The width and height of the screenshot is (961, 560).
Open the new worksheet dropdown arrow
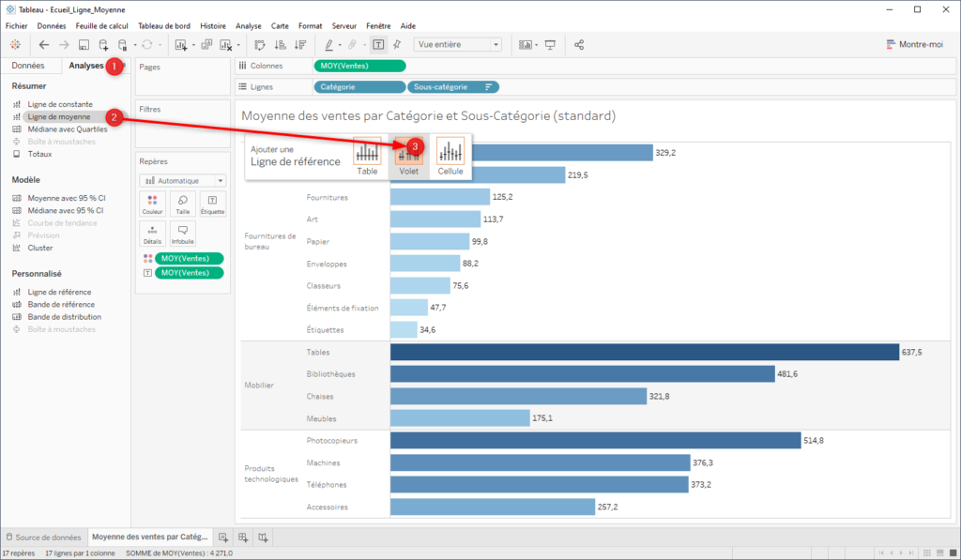tap(193, 45)
